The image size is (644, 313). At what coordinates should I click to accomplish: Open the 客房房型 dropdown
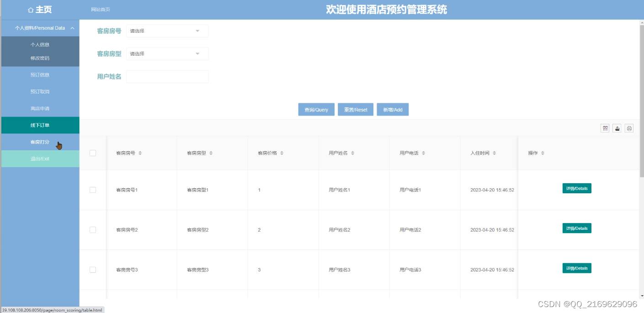coord(167,54)
